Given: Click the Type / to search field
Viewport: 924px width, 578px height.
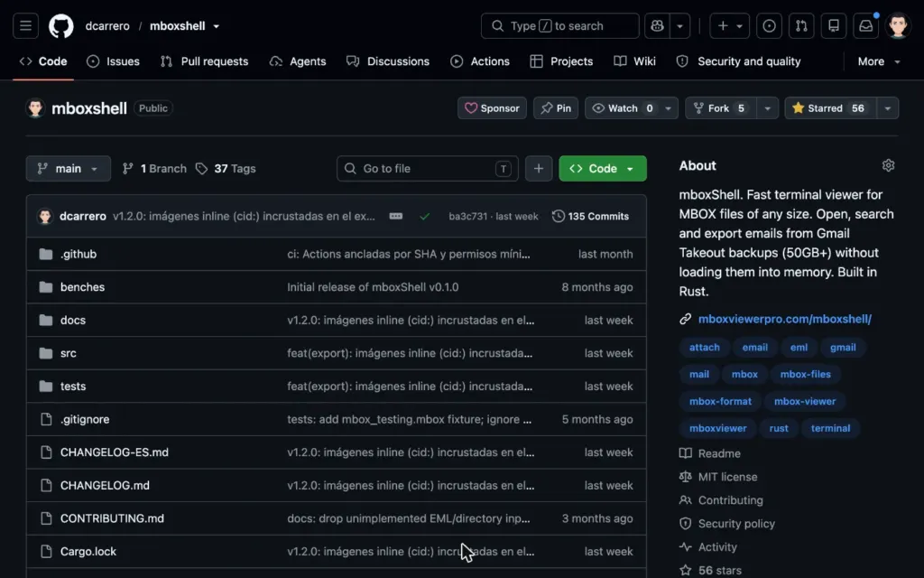Looking at the screenshot, I should click(559, 26).
